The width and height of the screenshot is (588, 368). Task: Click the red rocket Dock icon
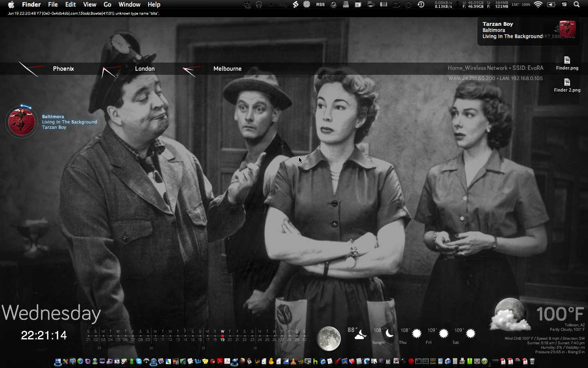tap(337, 361)
